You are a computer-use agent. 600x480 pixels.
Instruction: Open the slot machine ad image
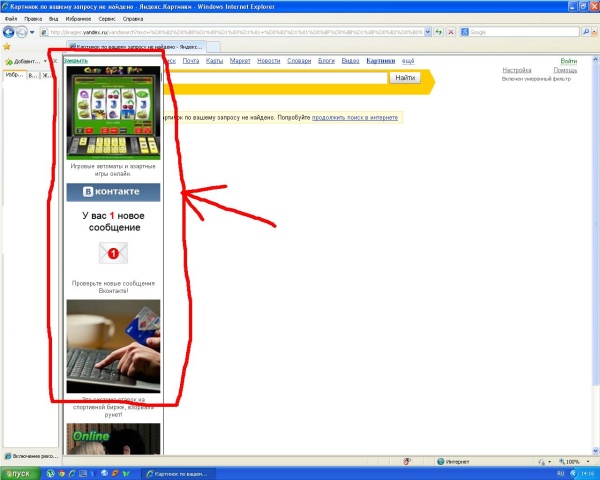pos(113,113)
